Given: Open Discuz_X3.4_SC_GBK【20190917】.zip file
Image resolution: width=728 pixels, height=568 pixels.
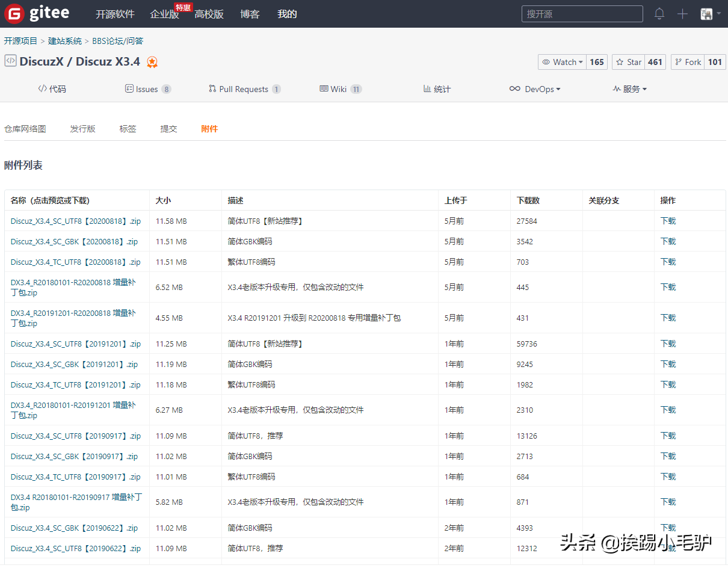Looking at the screenshot, I should point(74,456).
